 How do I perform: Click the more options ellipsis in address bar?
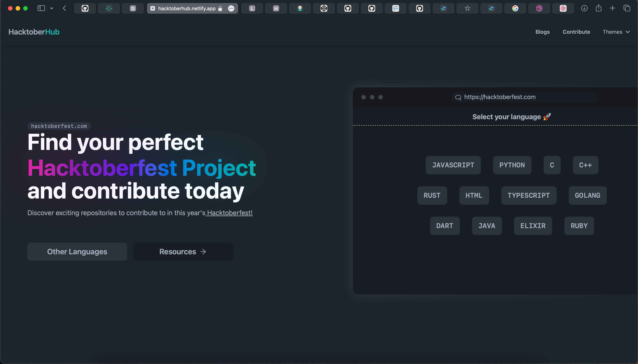[231, 9]
